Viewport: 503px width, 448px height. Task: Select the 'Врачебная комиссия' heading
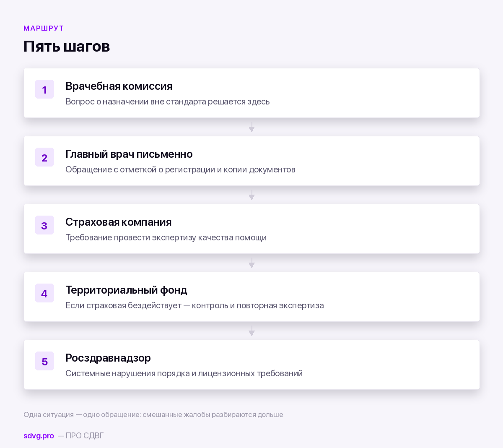[119, 86]
